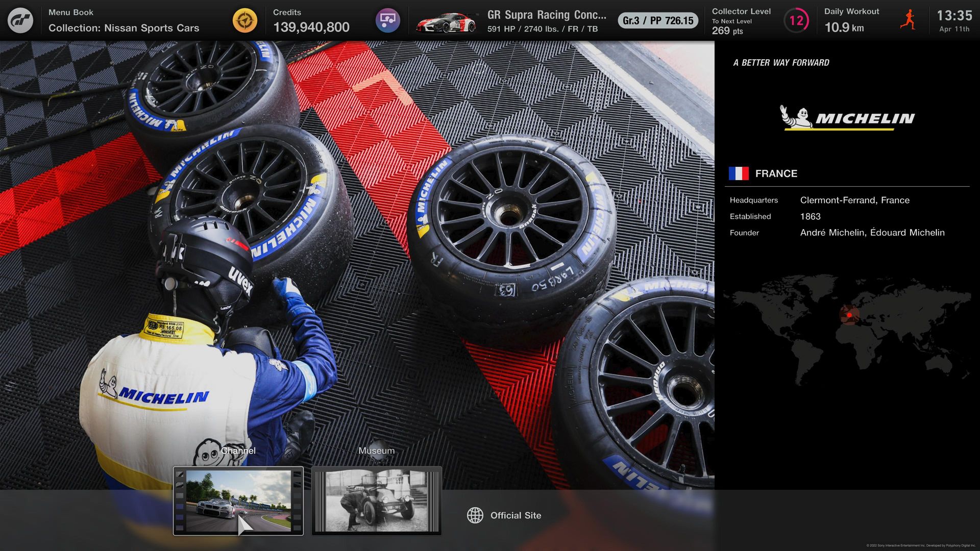Click the red location dot on map

849,315
